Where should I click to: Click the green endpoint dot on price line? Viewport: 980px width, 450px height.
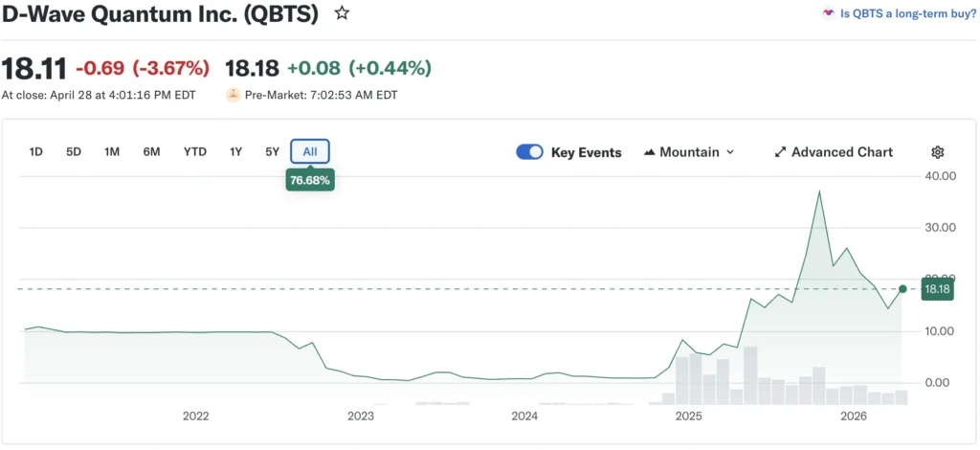[902, 289]
